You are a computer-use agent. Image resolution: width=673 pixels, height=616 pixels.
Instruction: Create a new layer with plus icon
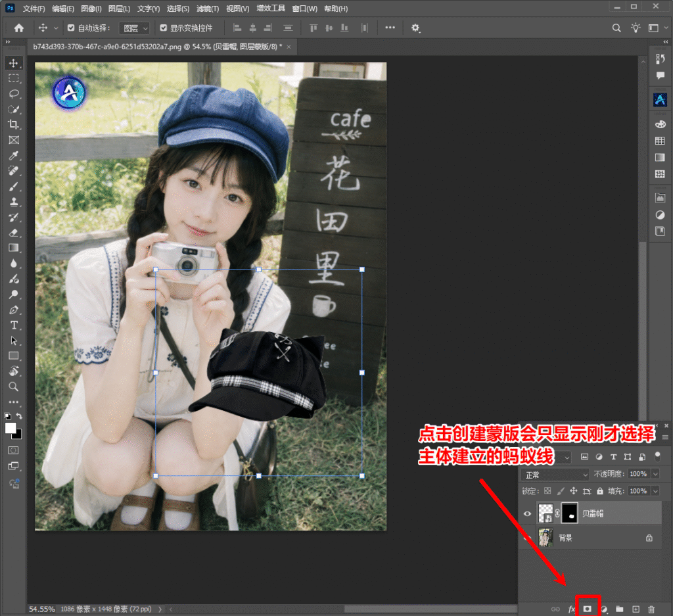tap(636, 609)
